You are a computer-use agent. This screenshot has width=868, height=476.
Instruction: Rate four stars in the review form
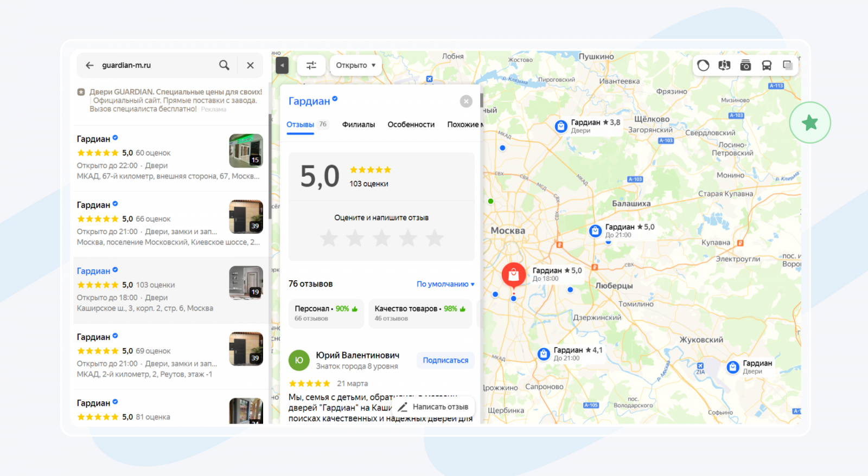click(408, 238)
